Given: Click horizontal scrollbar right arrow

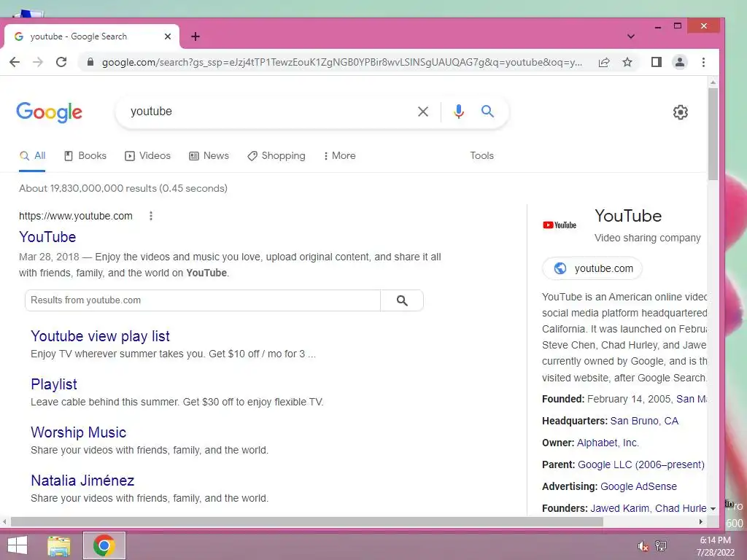Looking at the screenshot, I should [x=701, y=522].
